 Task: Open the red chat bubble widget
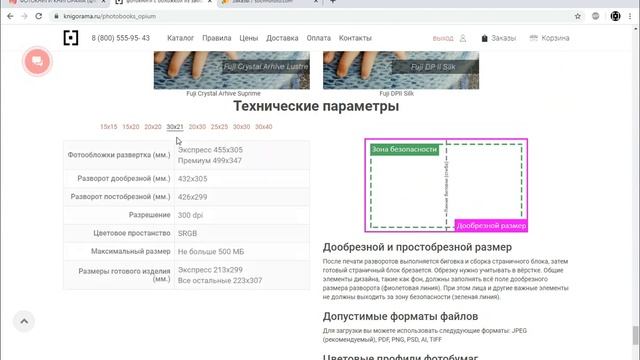37,61
